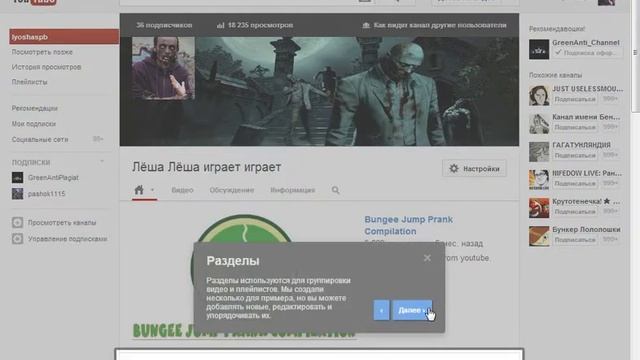
Task: Click the page vertical scrollbar
Action: (636, 55)
